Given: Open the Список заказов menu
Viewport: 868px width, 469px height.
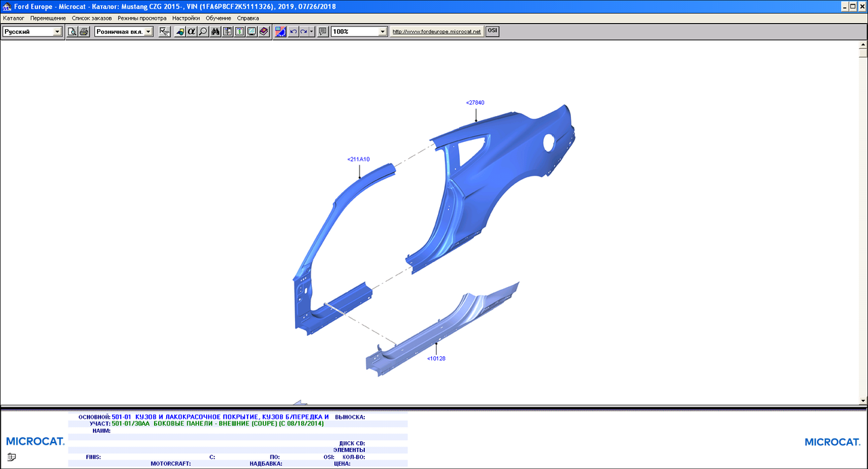Looking at the screenshot, I should pos(92,18).
